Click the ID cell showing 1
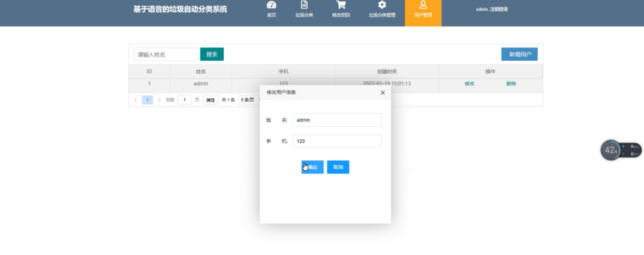This screenshot has height=255, width=644. 149,84
